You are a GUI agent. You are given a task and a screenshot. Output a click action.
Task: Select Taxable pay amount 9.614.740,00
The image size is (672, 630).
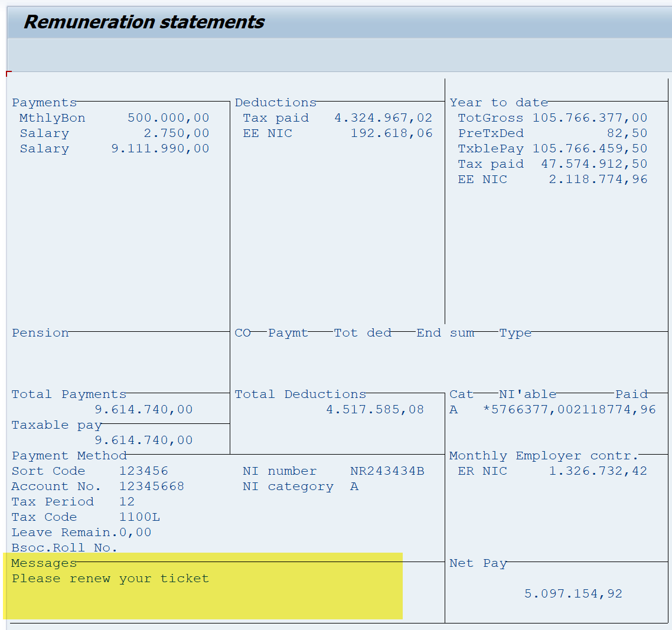tap(143, 440)
